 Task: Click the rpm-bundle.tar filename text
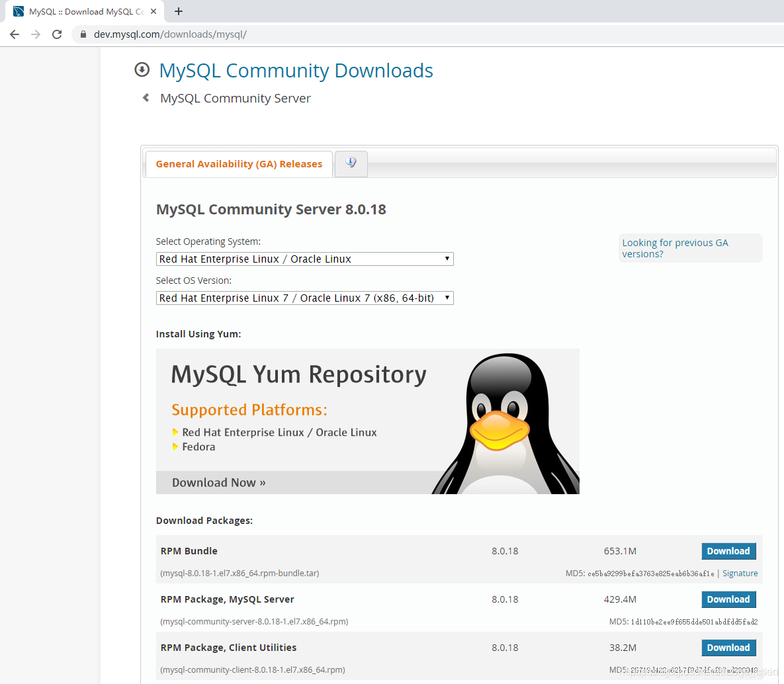coord(240,573)
